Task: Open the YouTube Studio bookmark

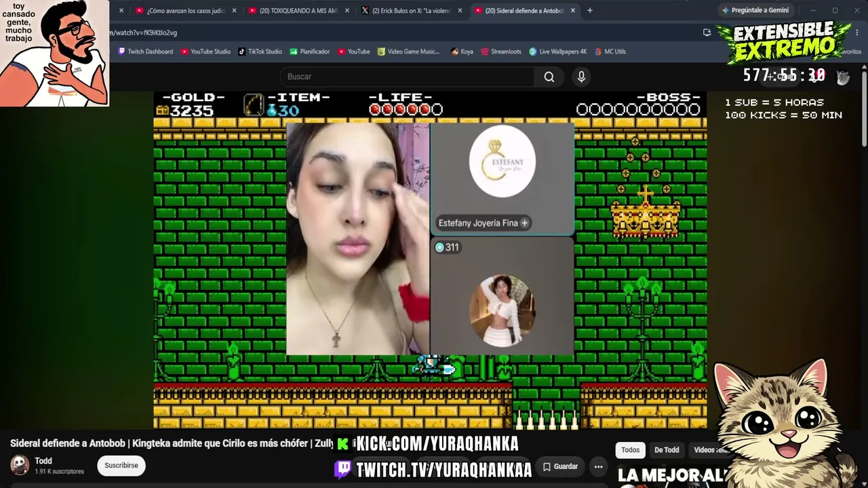Action: 205,52
